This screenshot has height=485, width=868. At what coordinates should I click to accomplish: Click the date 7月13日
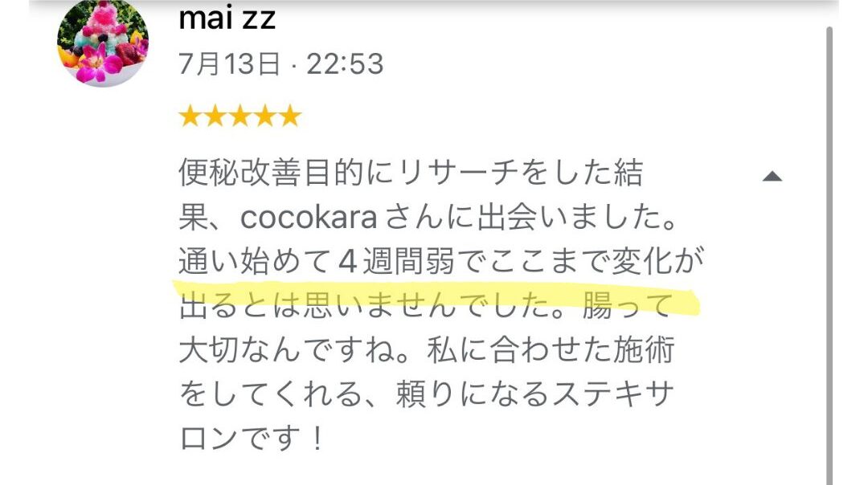click(230, 63)
